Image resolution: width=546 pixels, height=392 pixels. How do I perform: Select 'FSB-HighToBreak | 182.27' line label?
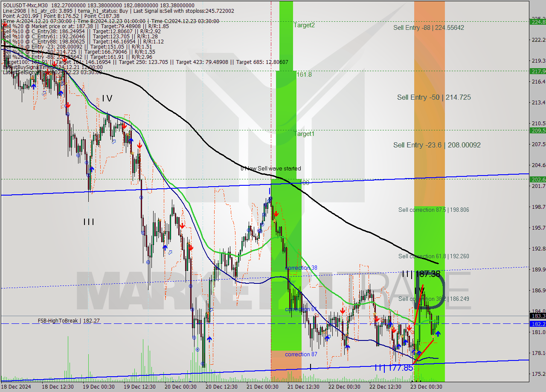(69, 320)
